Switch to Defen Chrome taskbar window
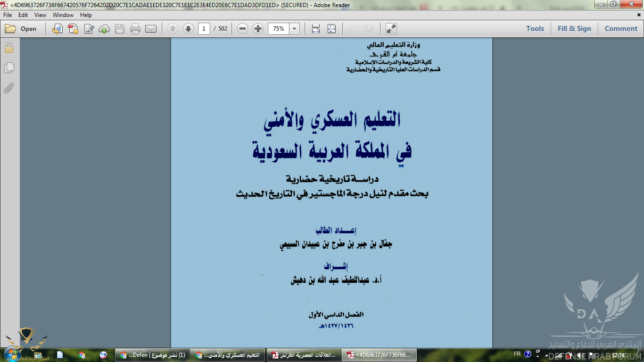Screen dimensions: 644x362 point(152,355)
